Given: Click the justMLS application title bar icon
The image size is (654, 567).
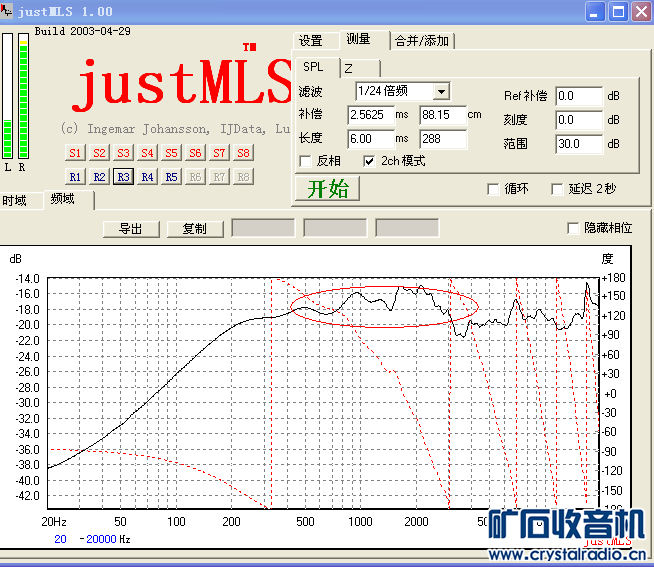Looking at the screenshot, I should coord(6,11).
